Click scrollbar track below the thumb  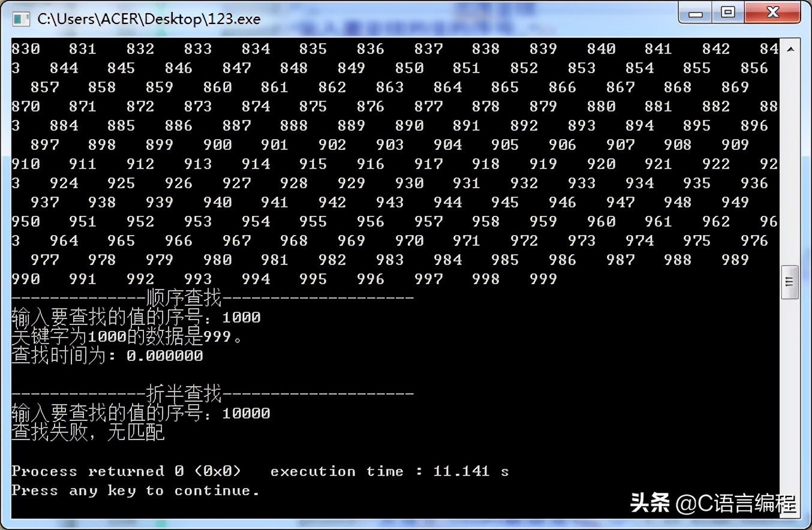[x=790, y=408]
